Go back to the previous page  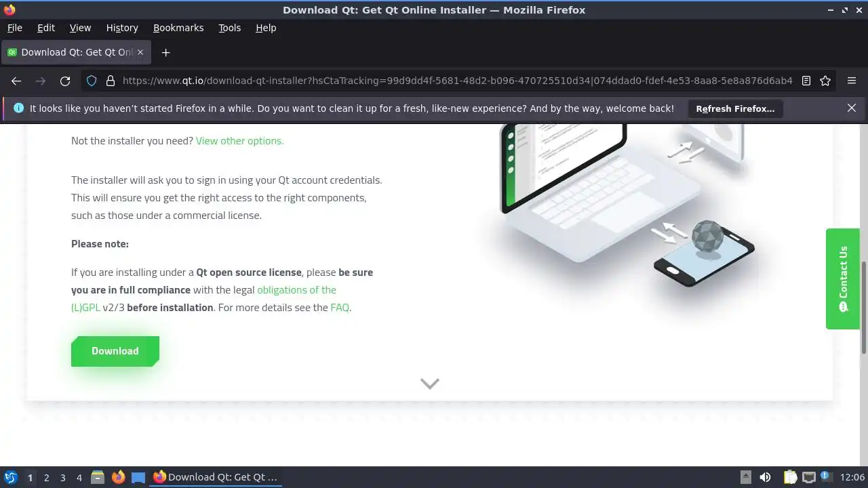(16, 81)
